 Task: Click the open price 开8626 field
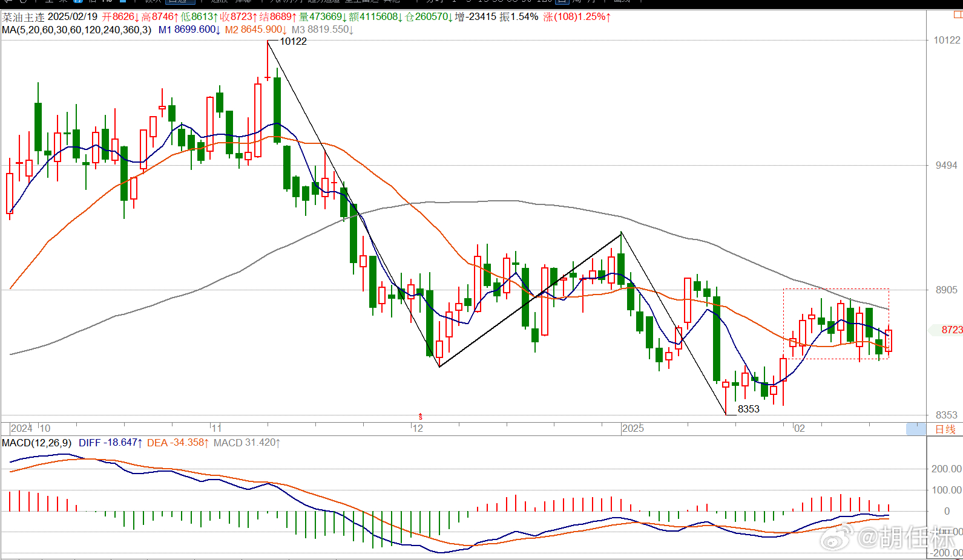pyautogui.click(x=120, y=17)
